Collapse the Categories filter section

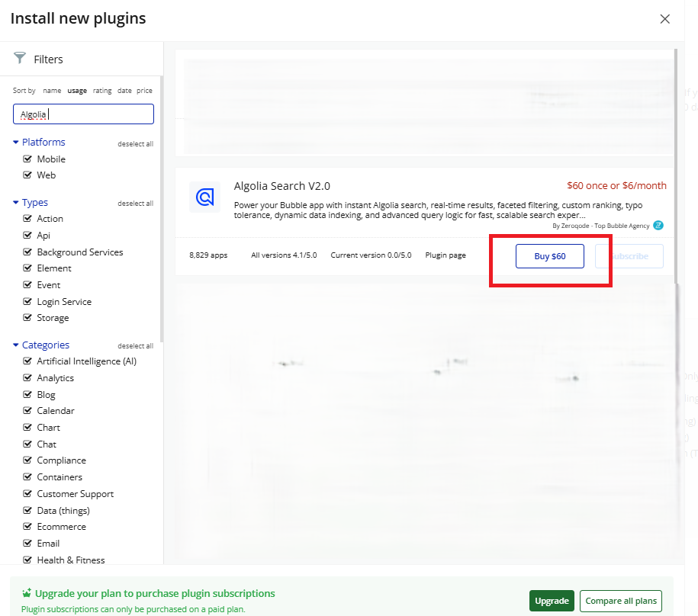pyautogui.click(x=16, y=345)
